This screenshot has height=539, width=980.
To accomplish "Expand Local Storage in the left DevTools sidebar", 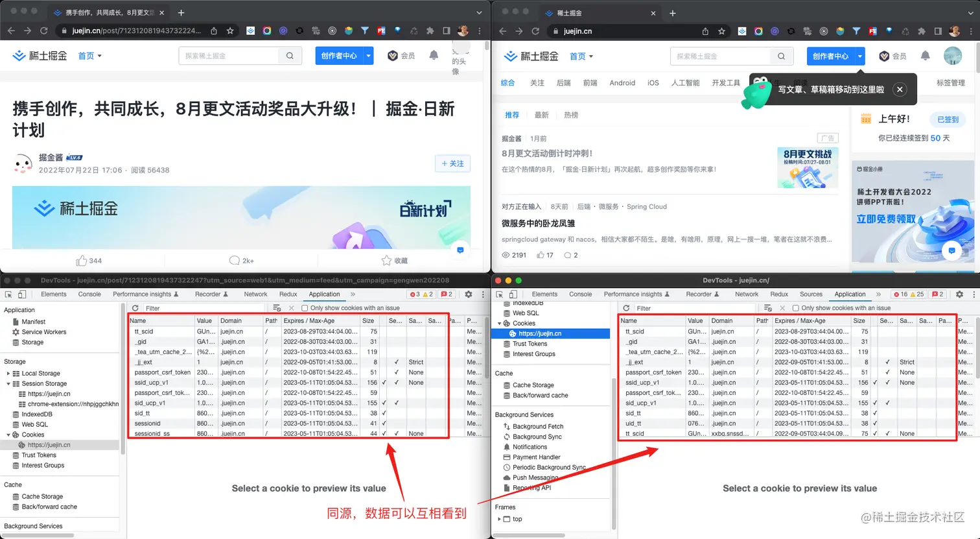I will pos(8,374).
